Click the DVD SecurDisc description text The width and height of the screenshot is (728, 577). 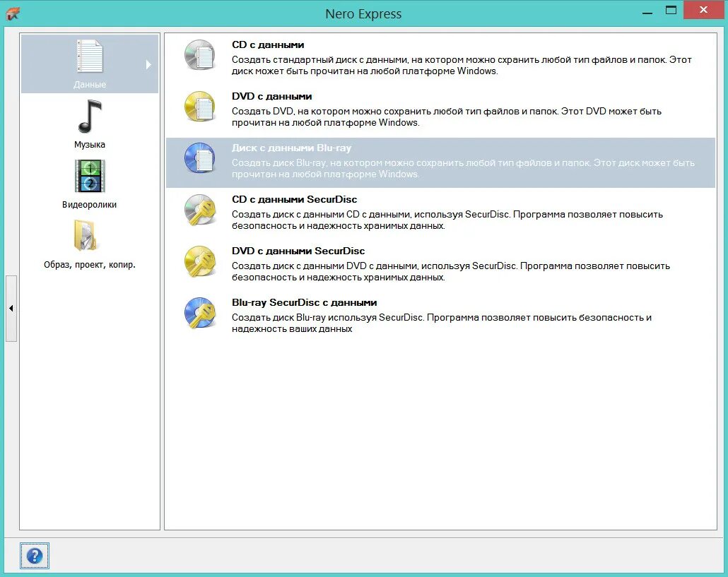pos(451,271)
